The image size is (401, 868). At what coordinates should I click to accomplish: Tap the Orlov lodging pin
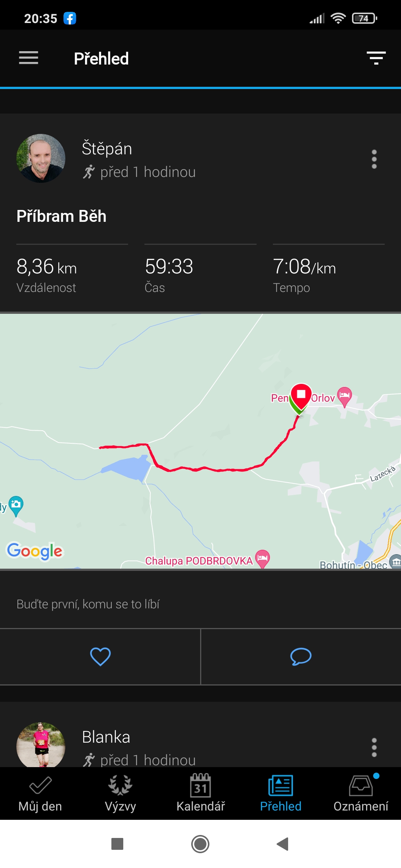click(344, 396)
